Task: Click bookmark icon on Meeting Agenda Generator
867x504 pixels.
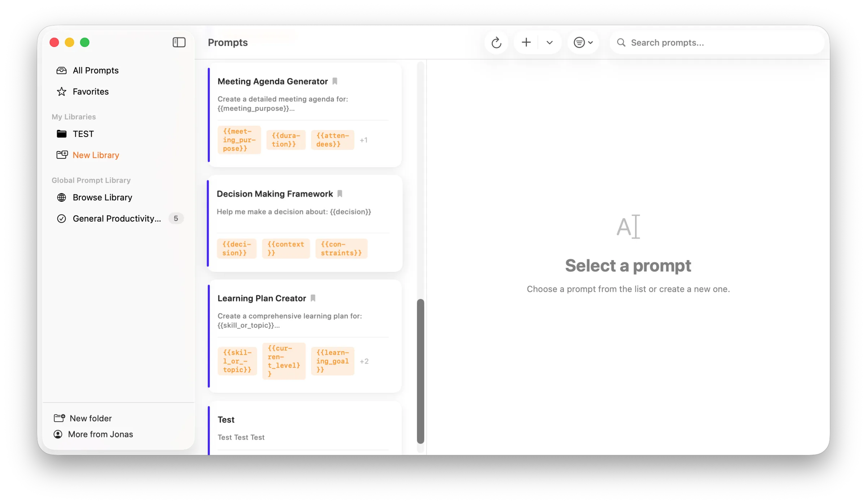Action: click(335, 81)
